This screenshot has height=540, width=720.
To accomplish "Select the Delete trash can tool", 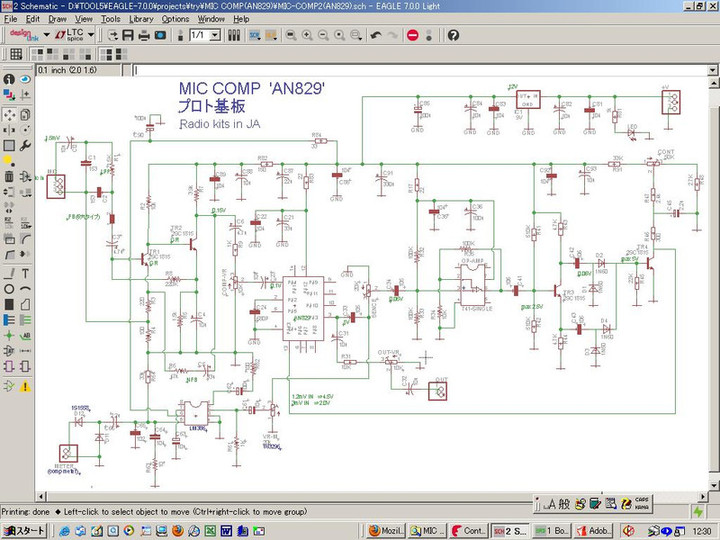I will 9,177.
